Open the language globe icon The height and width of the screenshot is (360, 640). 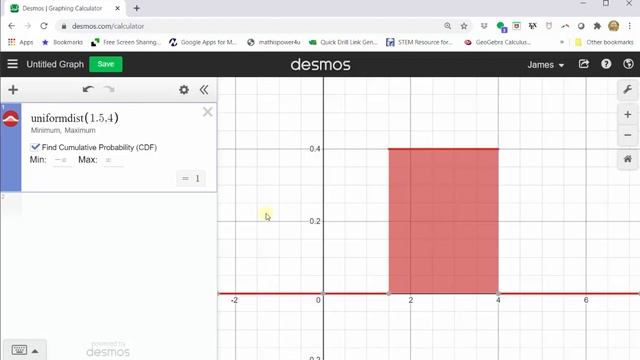628,64
